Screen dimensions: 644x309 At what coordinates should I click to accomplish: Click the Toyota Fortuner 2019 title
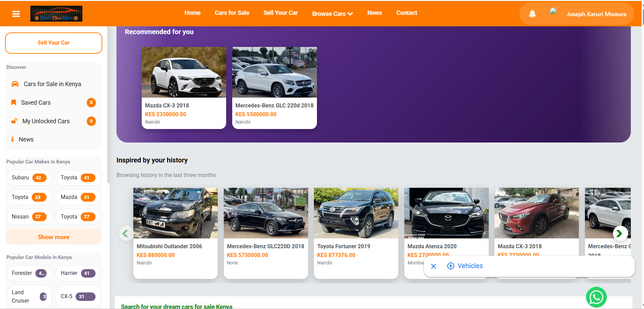[x=344, y=247]
